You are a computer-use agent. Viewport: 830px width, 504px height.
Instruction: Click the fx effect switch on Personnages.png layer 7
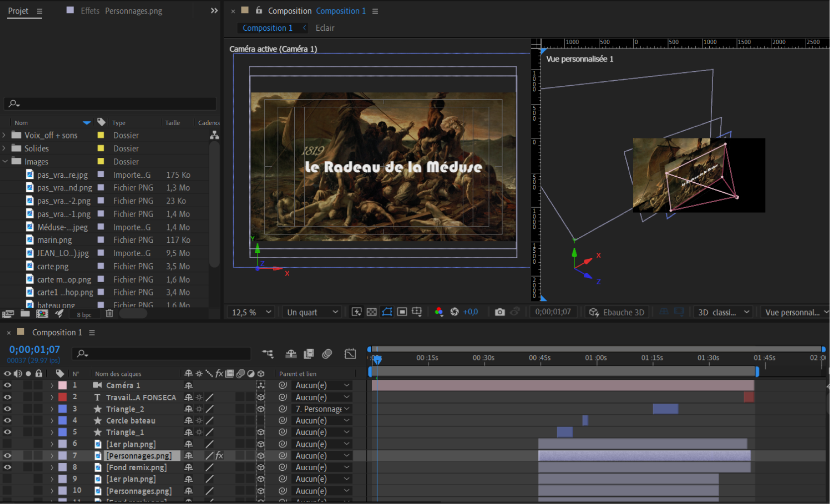click(219, 455)
